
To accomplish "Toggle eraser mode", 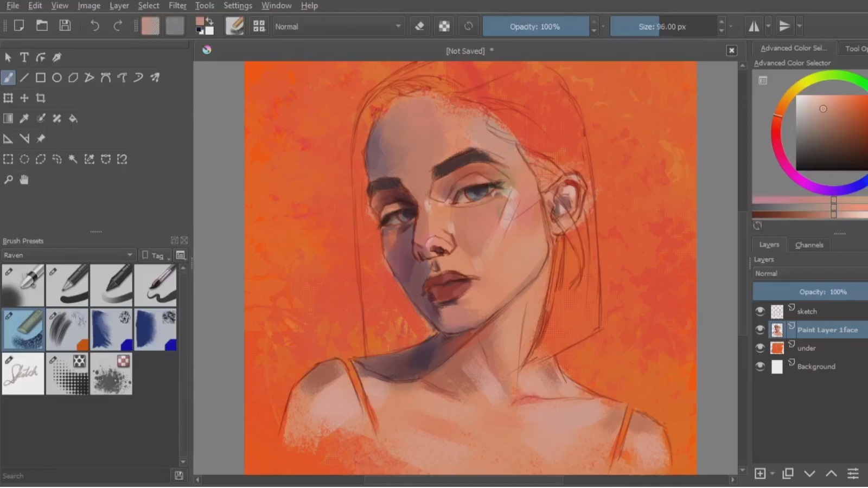I will pos(419,26).
